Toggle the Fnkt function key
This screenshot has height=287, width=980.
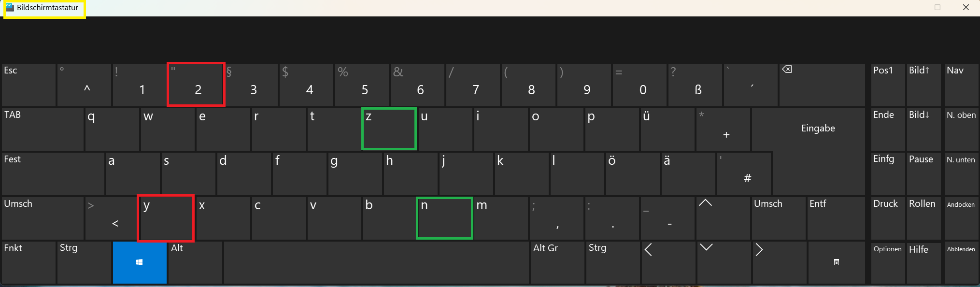(28, 262)
